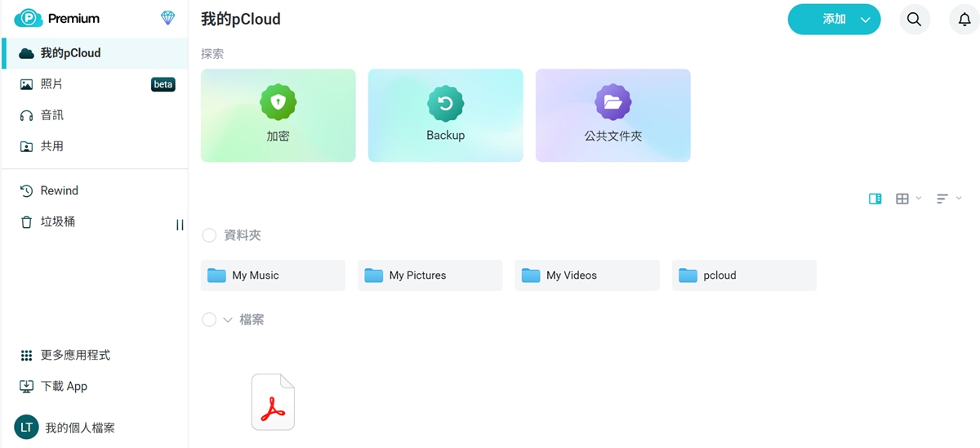Open the My Music folder
Viewport: 980px width, 448px height.
click(273, 276)
